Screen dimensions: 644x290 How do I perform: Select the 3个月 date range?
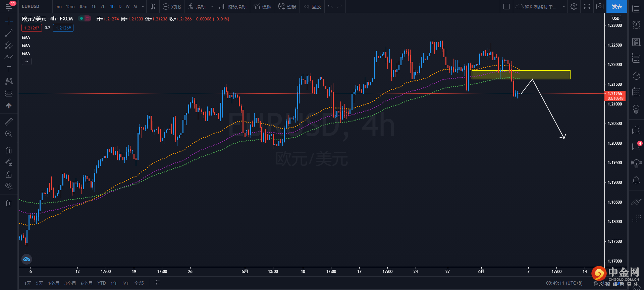pyautogui.click(x=70, y=283)
